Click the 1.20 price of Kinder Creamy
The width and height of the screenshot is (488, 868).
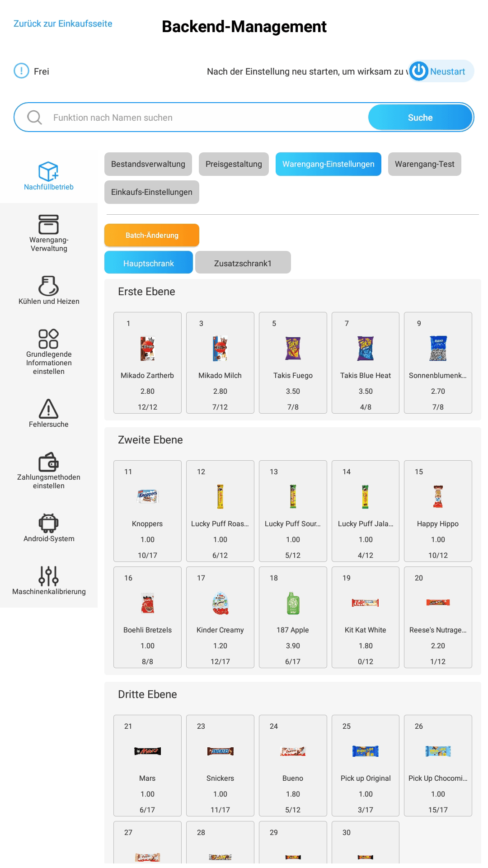220,646
